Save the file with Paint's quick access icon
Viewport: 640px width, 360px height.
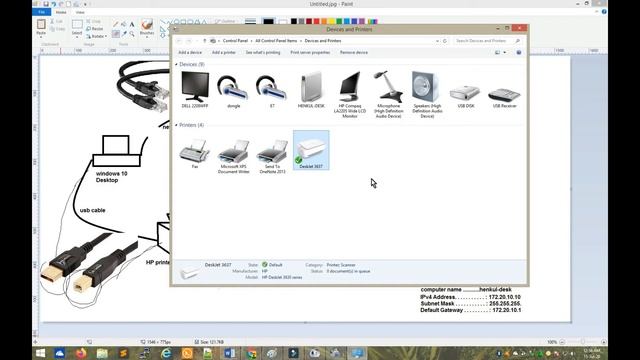[46, 4]
